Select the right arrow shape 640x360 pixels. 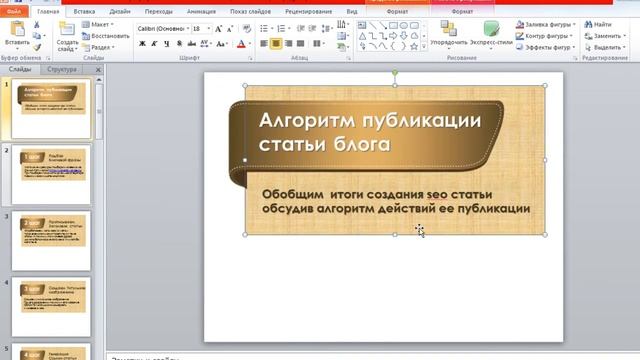click(x=393, y=36)
